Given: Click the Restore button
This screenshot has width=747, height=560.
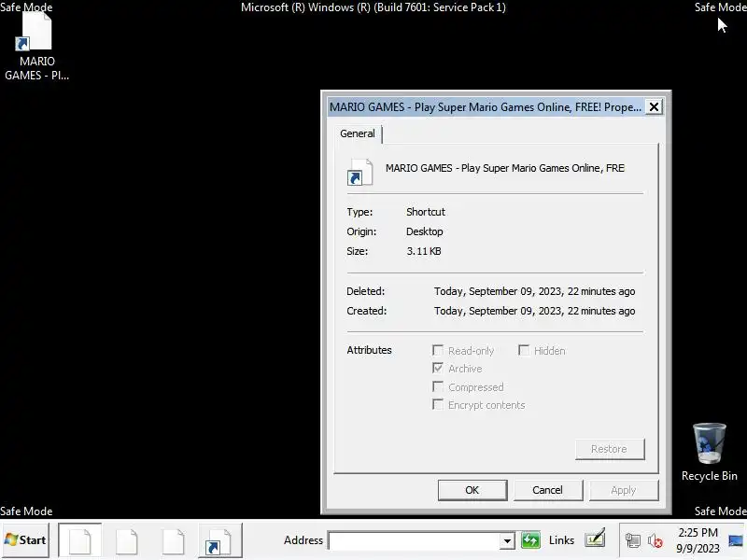Looking at the screenshot, I should pyautogui.click(x=610, y=449).
